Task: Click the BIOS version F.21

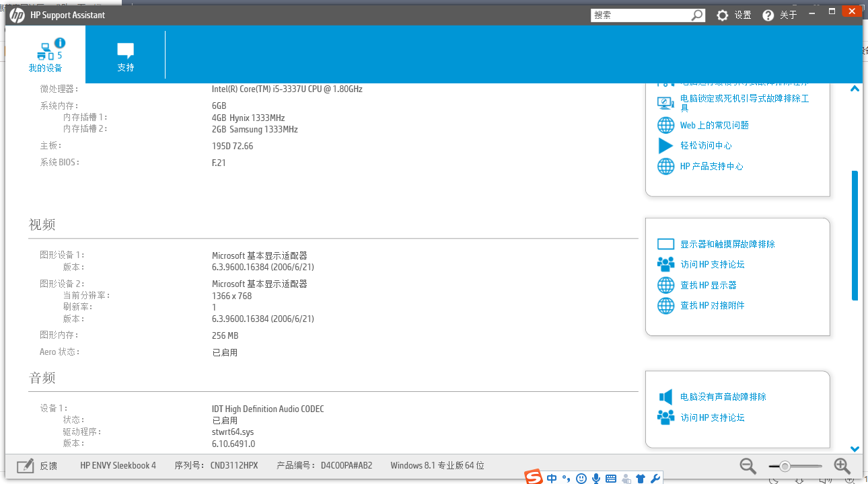Action: 219,163
